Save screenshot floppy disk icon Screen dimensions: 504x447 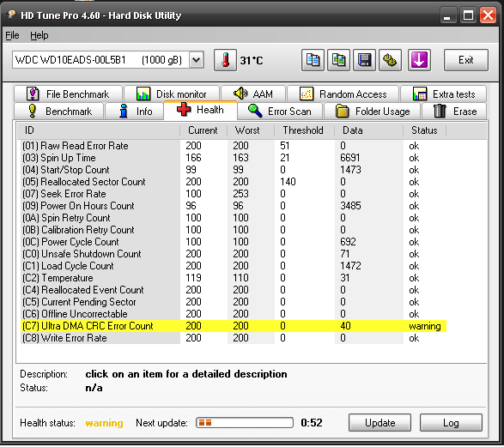364,60
